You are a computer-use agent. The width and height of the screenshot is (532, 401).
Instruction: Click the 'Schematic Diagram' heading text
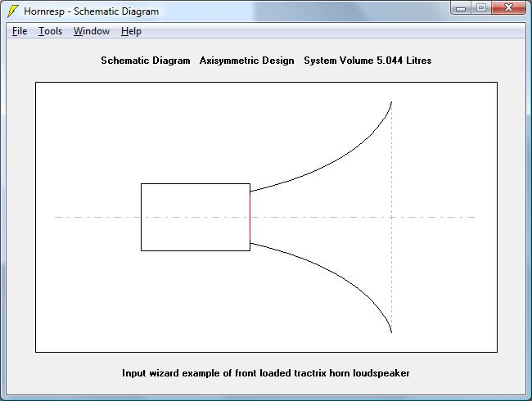click(146, 61)
